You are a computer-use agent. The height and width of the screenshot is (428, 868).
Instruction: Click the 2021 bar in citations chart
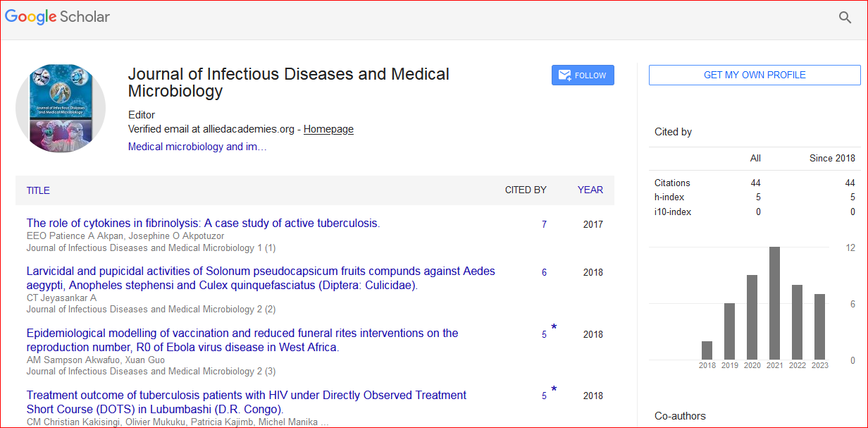[x=774, y=303]
